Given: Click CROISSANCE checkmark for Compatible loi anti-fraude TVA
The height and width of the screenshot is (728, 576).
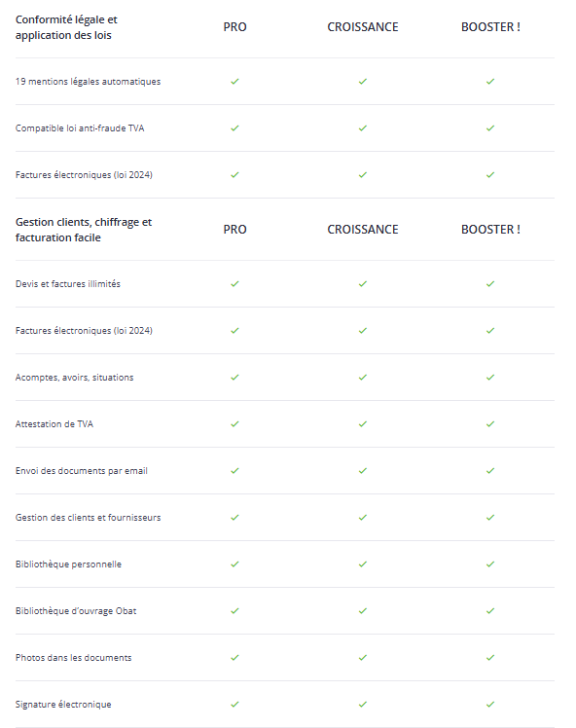Looking at the screenshot, I should (363, 127).
